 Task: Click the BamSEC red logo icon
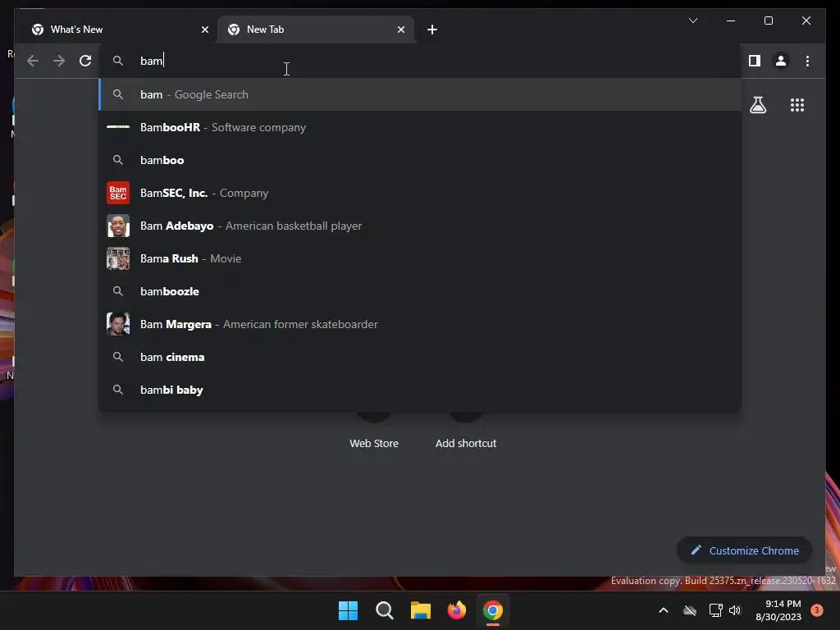(x=118, y=193)
